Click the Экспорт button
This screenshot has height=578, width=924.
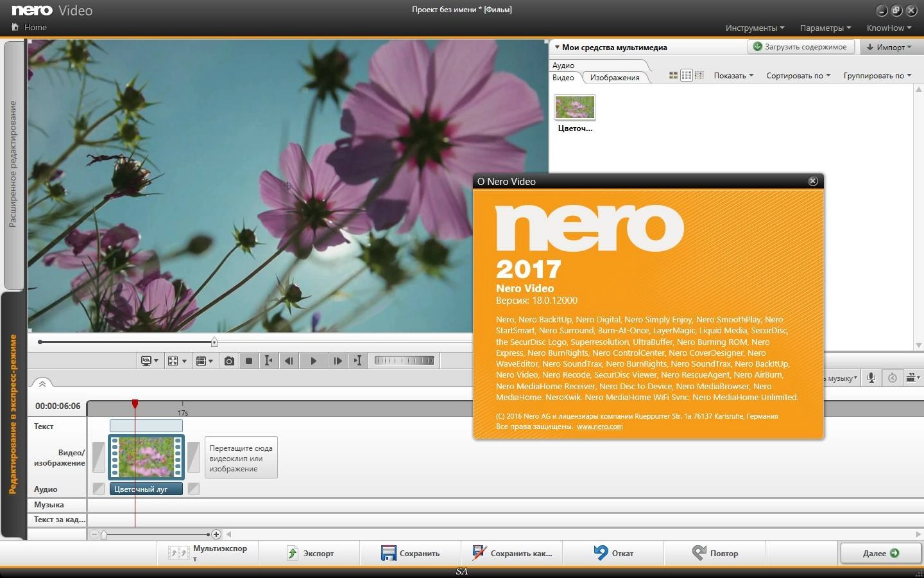310,553
